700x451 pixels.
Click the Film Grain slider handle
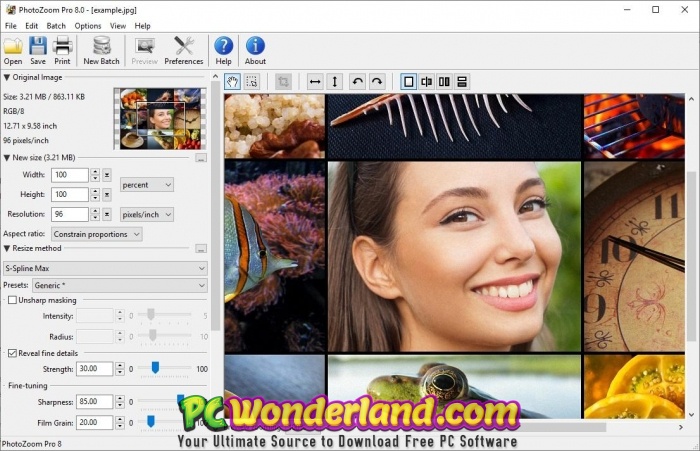151,421
